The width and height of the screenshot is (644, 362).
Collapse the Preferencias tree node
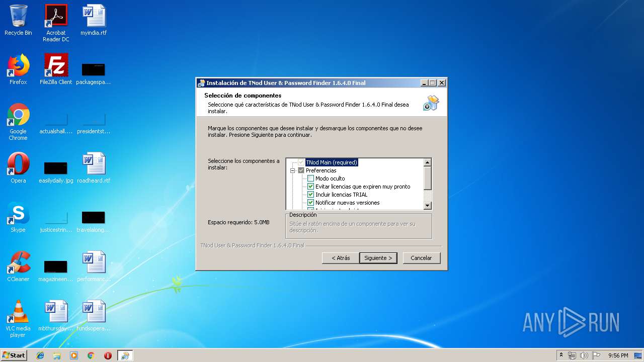click(292, 170)
